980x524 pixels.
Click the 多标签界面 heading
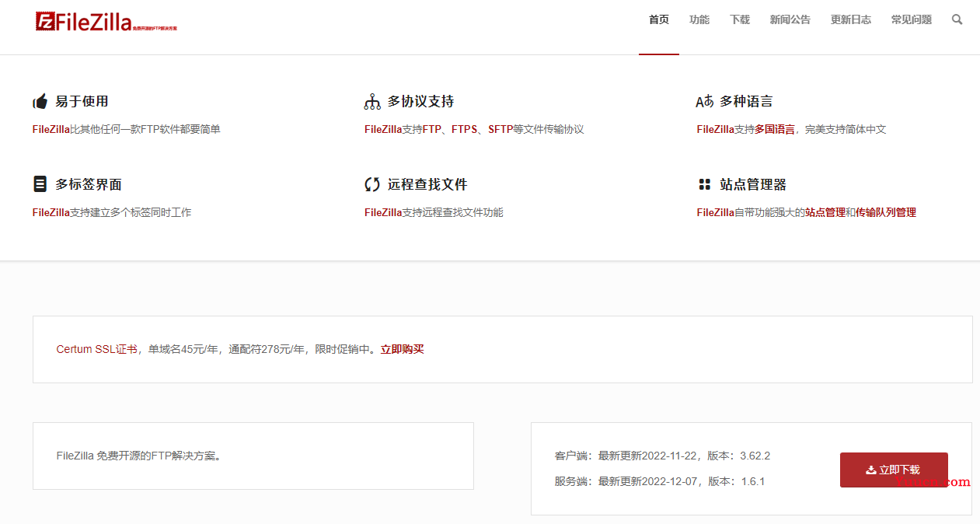pos(89,184)
